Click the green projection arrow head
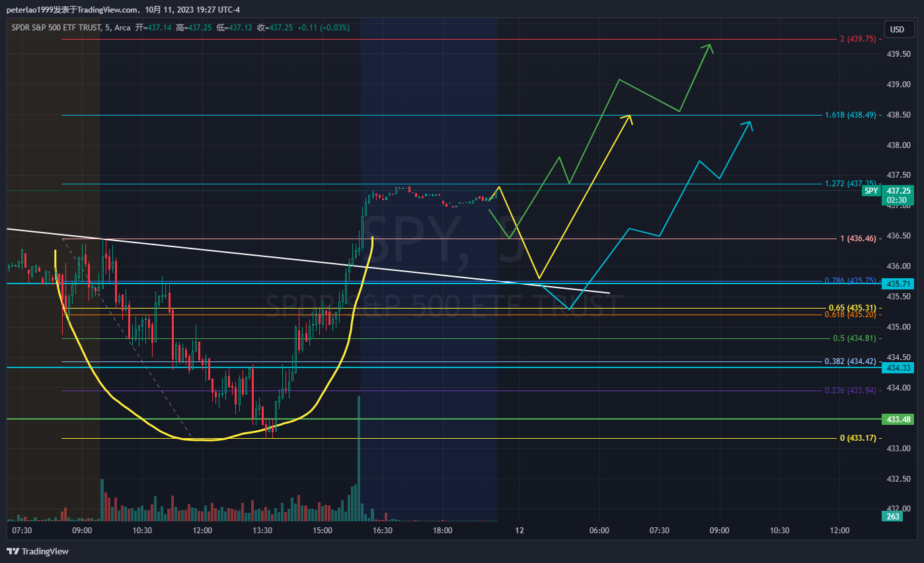924x563 pixels. tap(709, 46)
